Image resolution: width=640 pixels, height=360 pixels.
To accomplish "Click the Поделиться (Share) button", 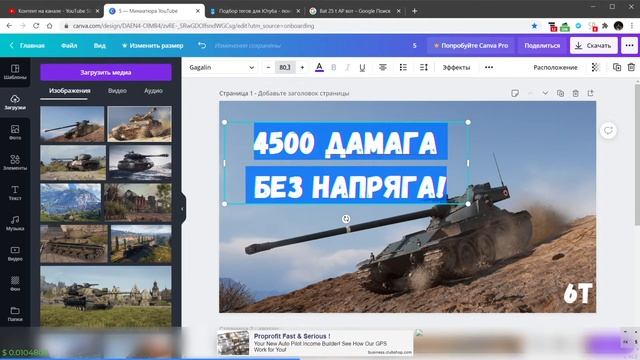I will click(x=542, y=45).
